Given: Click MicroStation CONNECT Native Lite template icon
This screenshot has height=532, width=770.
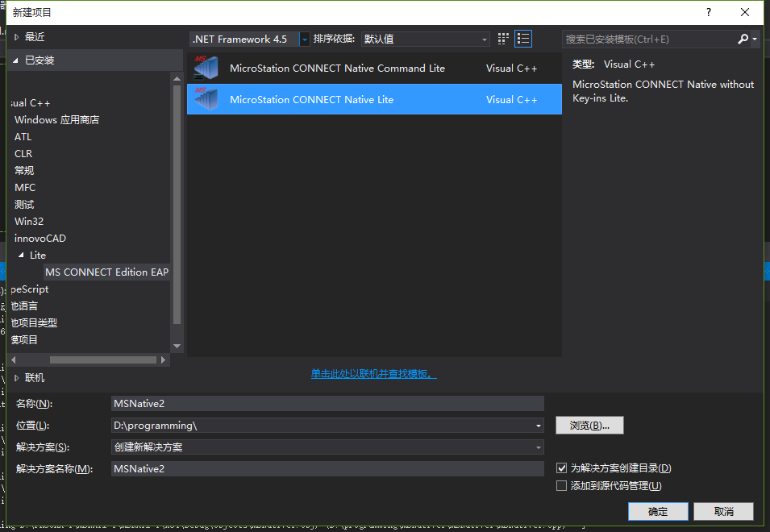Looking at the screenshot, I should [x=206, y=99].
